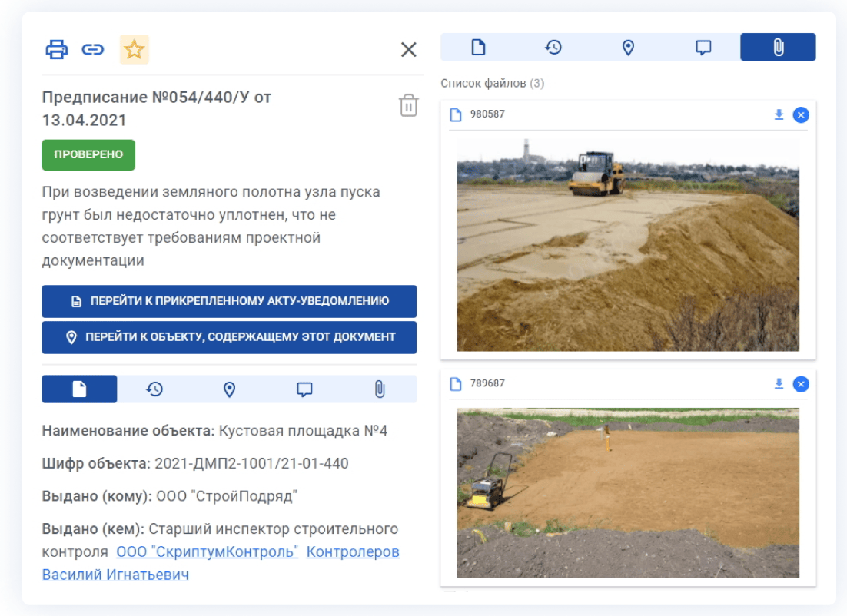This screenshot has width=847, height=616.
Task: Switch to map location tab in right panel
Action: tap(628, 48)
